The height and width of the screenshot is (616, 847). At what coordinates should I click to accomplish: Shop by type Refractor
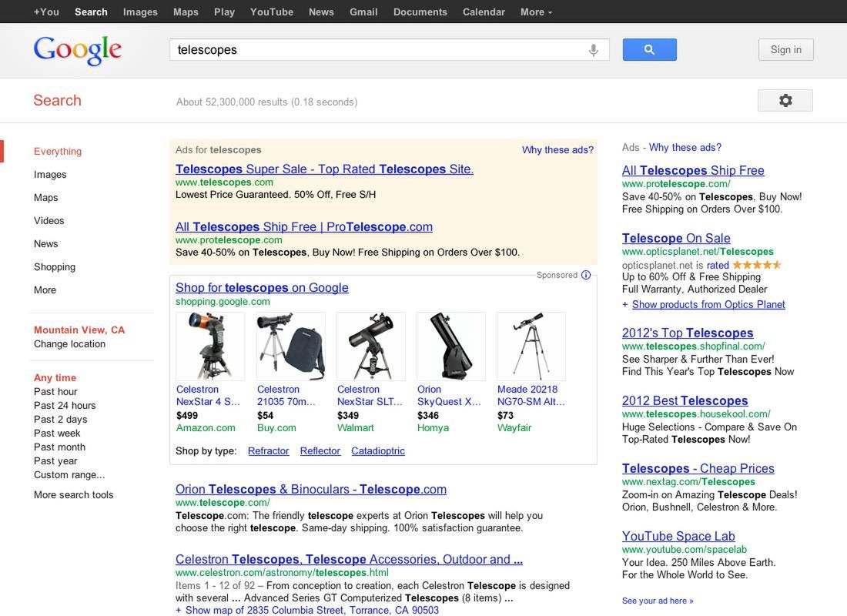coord(269,450)
